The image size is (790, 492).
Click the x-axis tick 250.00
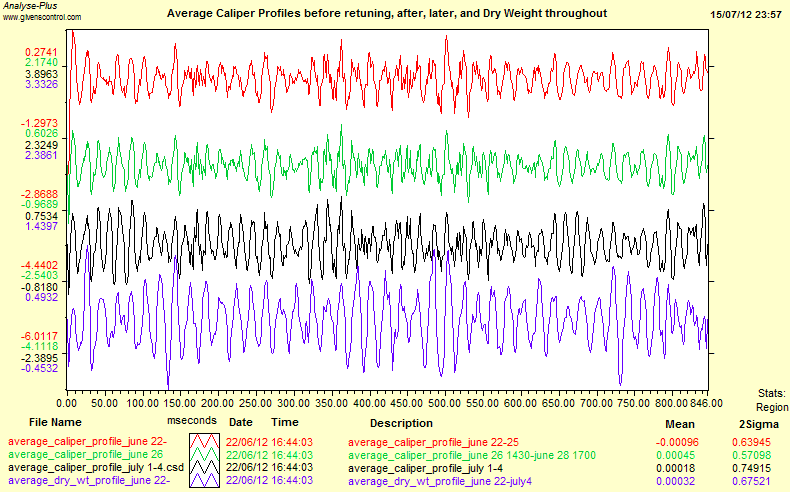[x=255, y=403]
